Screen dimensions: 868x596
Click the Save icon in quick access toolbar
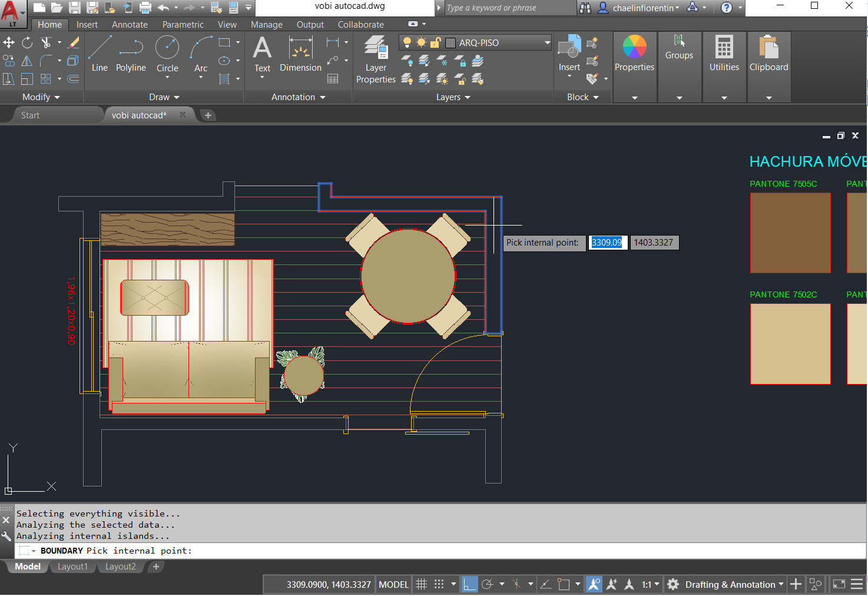pyautogui.click(x=75, y=8)
